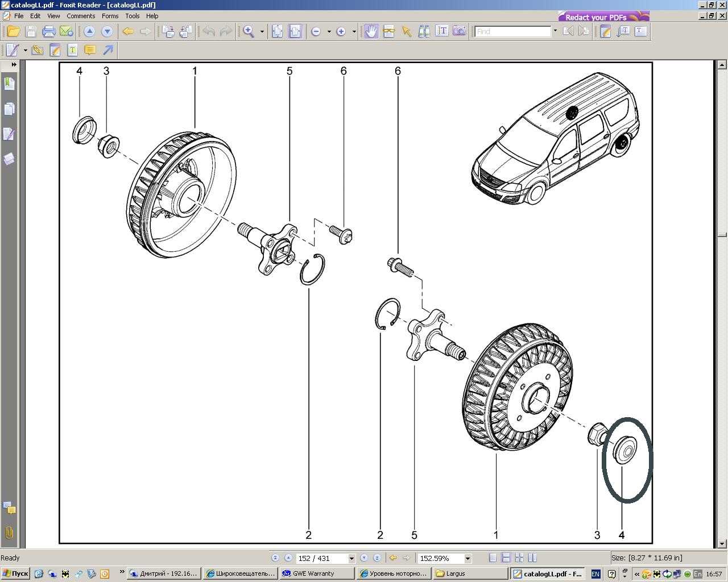
Task: Open the Find options dropdown arrow
Action: tap(555, 31)
